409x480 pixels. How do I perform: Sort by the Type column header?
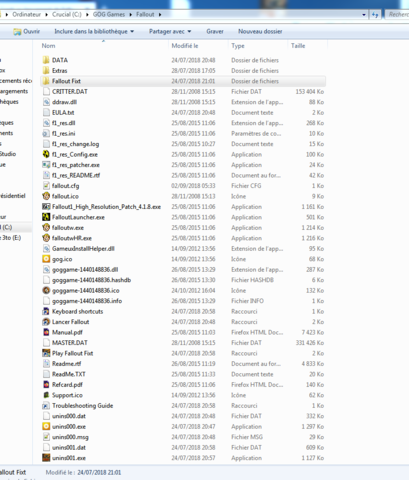click(238, 46)
